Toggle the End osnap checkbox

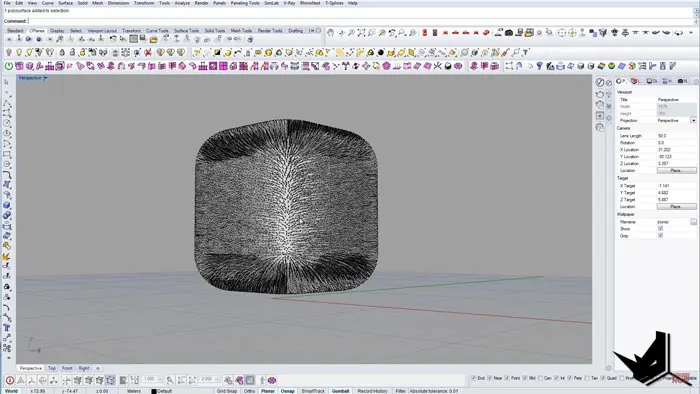474,378
